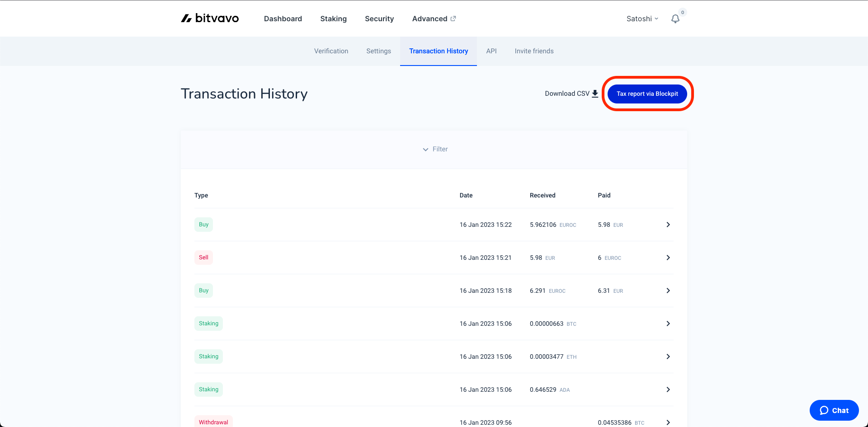The width and height of the screenshot is (868, 427).
Task: Click the Download CSV link
Action: pos(571,94)
